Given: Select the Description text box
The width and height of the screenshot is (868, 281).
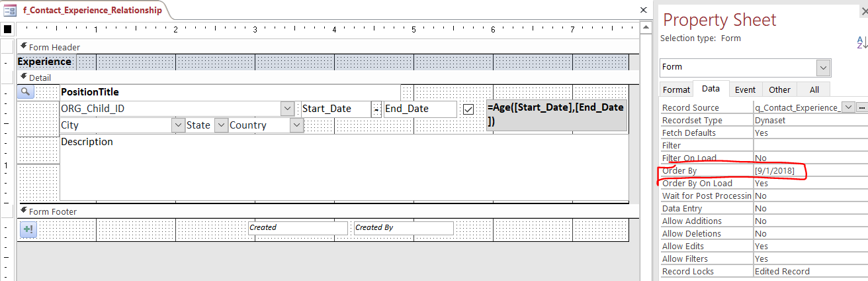Looking at the screenshot, I should pyautogui.click(x=344, y=167).
